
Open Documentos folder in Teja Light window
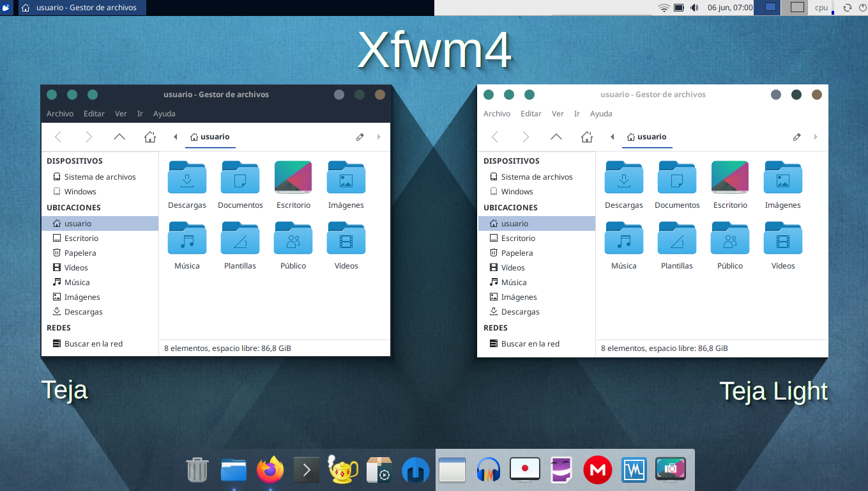(677, 177)
